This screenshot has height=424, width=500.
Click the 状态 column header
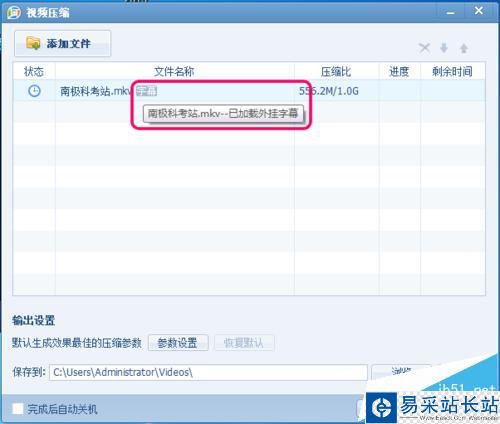click(x=34, y=71)
